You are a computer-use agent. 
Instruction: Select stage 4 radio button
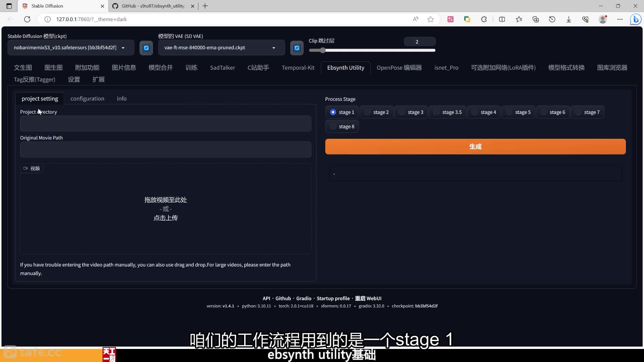click(484, 112)
